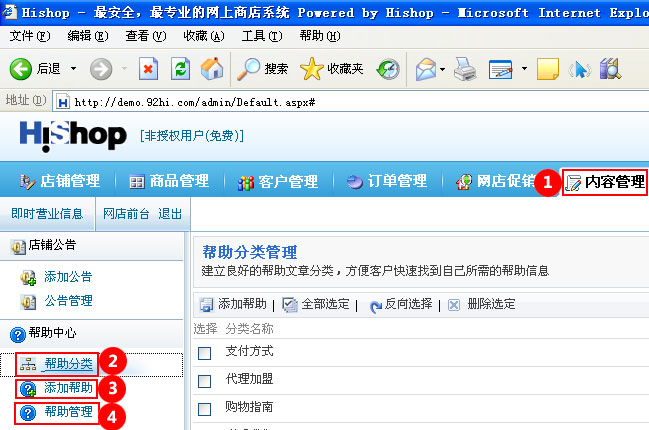Click the yellow note toolbar icon
The height and width of the screenshot is (430, 649).
pos(548,69)
